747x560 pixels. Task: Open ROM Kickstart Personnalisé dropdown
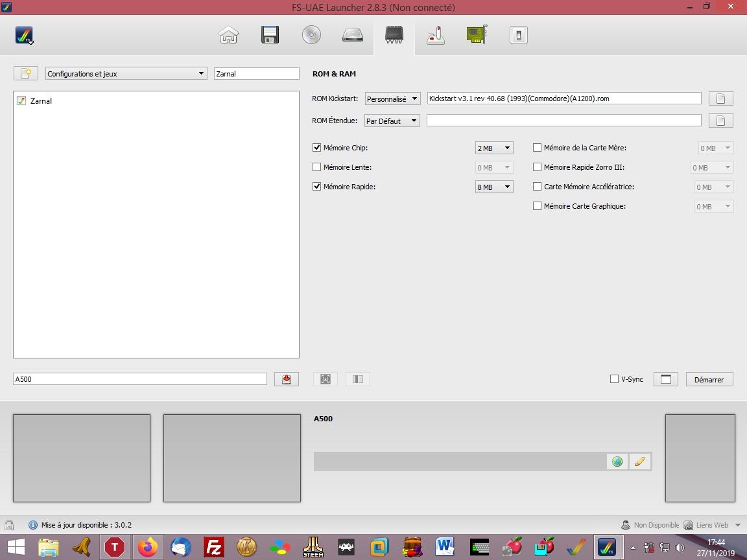pyautogui.click(x=392, y=99)
